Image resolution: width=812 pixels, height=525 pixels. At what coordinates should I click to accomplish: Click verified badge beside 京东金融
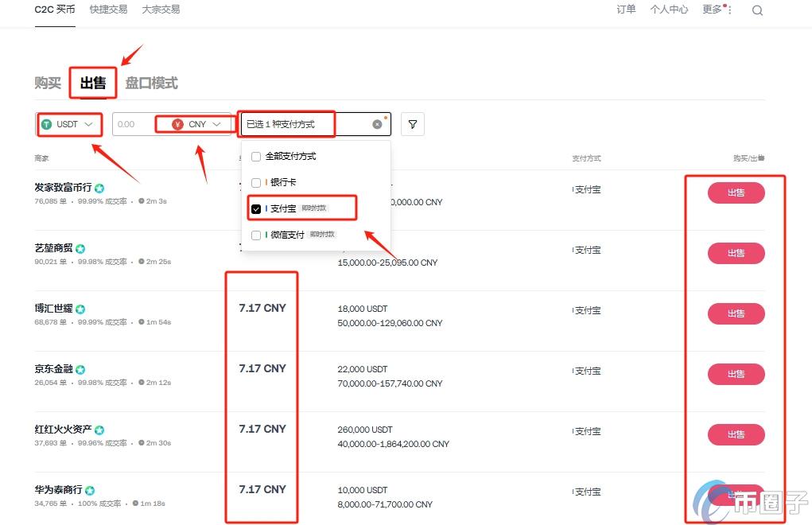[80, 370]
